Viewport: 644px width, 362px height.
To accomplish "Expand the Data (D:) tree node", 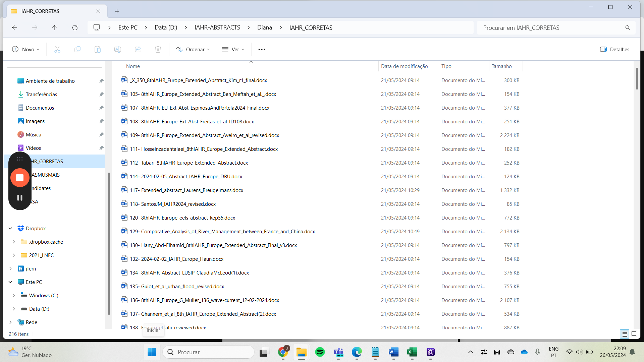I will 14,309.
